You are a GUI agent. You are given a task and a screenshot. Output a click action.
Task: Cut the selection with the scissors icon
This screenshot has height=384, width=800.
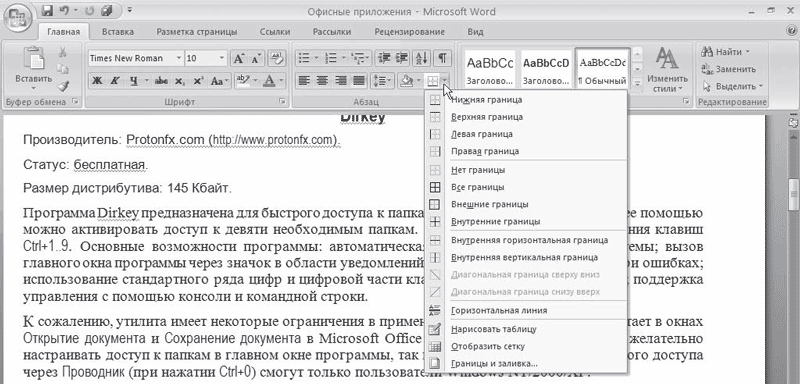pos(63,53)
